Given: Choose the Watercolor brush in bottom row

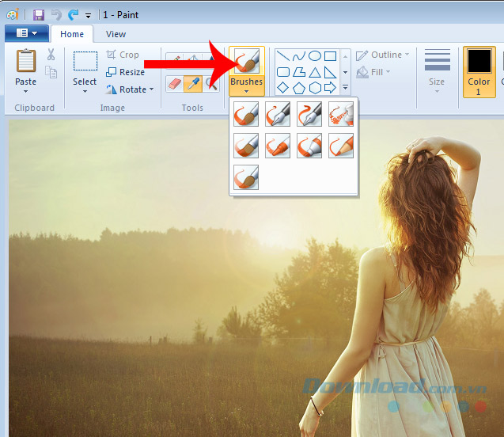Looking at the screenshot, I should [x=246, y=177].
